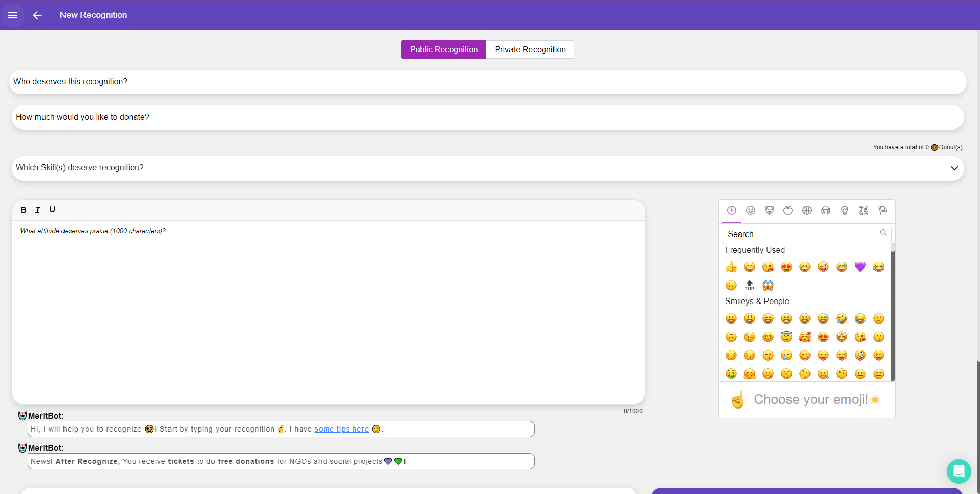Click the first MeritBot avatar icon

[x=22, y=416]
